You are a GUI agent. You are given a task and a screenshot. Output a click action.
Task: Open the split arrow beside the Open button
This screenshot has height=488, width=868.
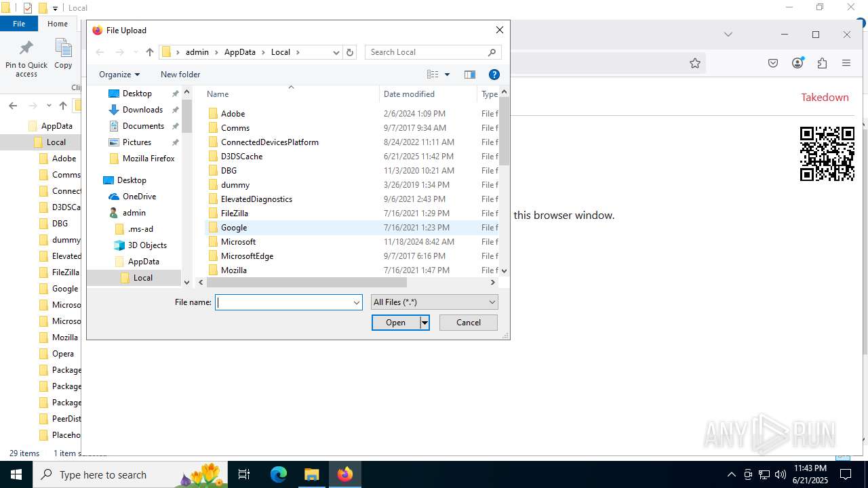point(425,323)
